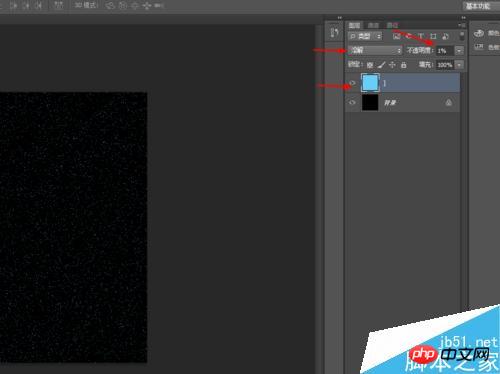Open the 溶解 blend mode dropdown

point(375,50)
